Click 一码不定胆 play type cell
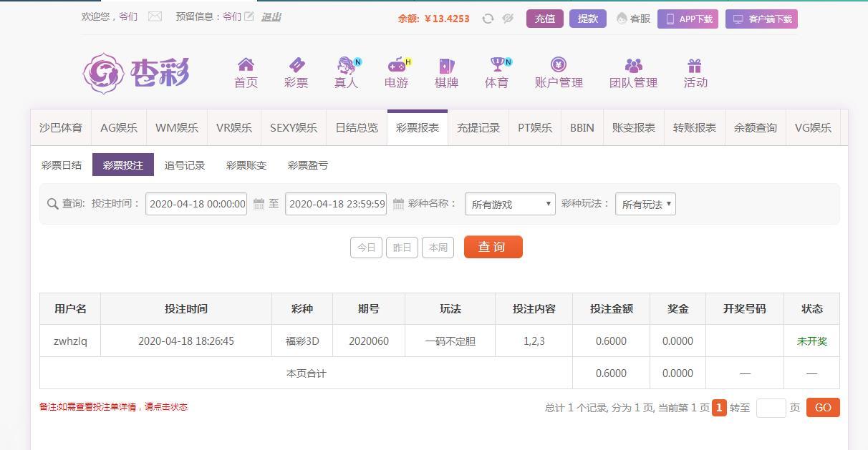The width and height of the screenshot is (868, 450). coord(450,341)
